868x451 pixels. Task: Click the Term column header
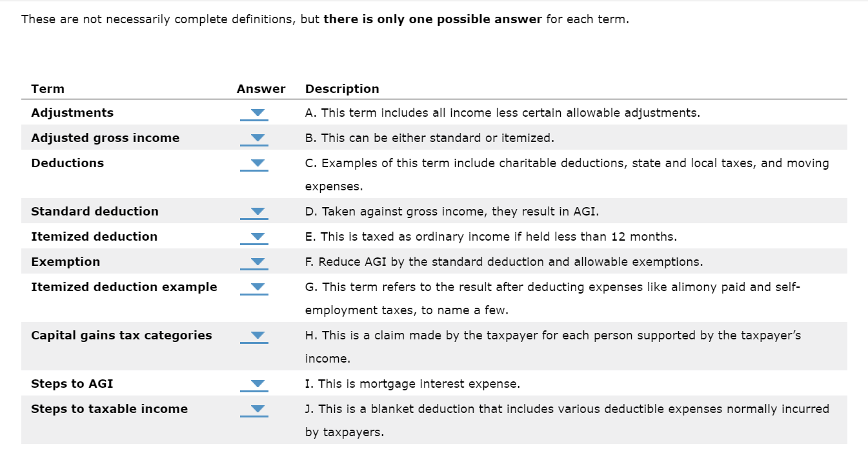pos(47,88)
